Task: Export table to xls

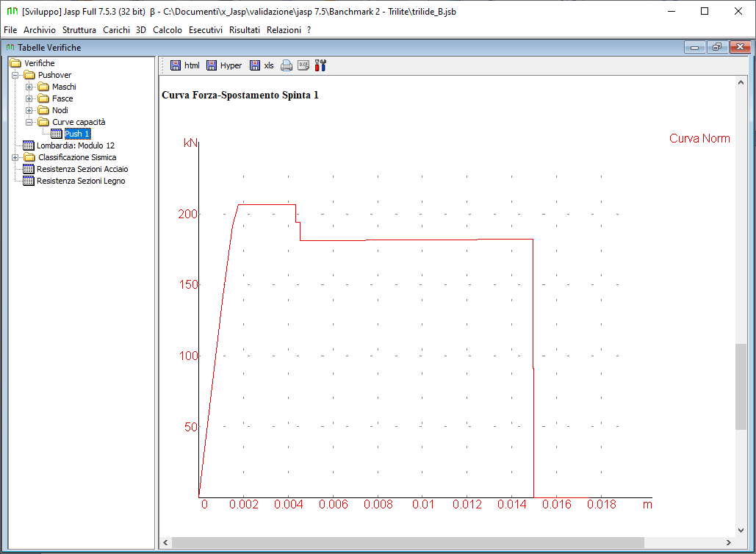Action: (262, 65)
